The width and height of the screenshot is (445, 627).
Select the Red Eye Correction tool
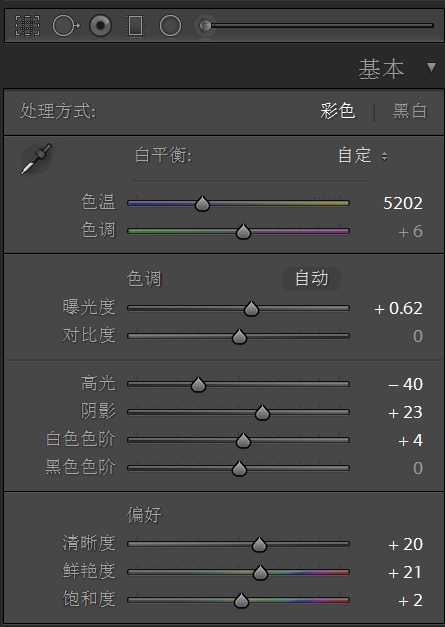[100, 26]
